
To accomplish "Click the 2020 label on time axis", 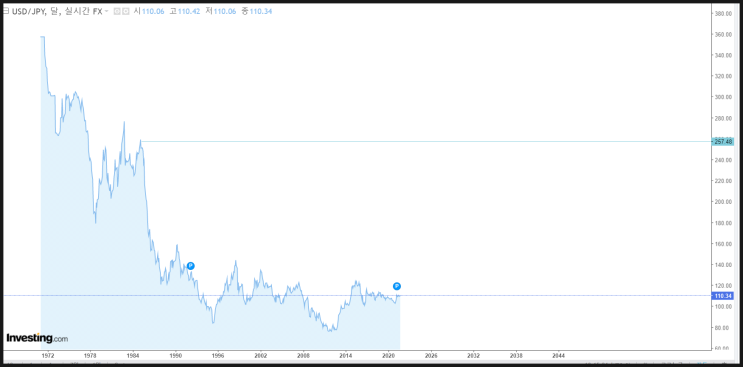I will click(389, 355).
